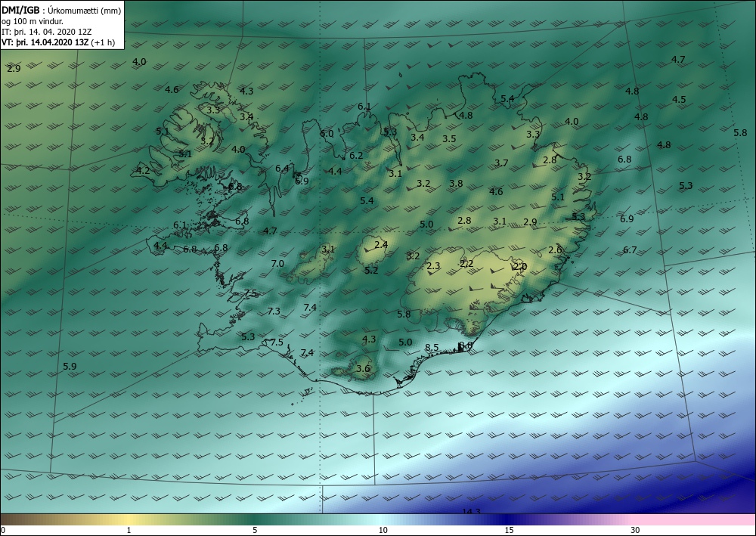Select the 6.2 value on the map
The width and height of the screenshot is (756, 536).
(x=356, y=155)
